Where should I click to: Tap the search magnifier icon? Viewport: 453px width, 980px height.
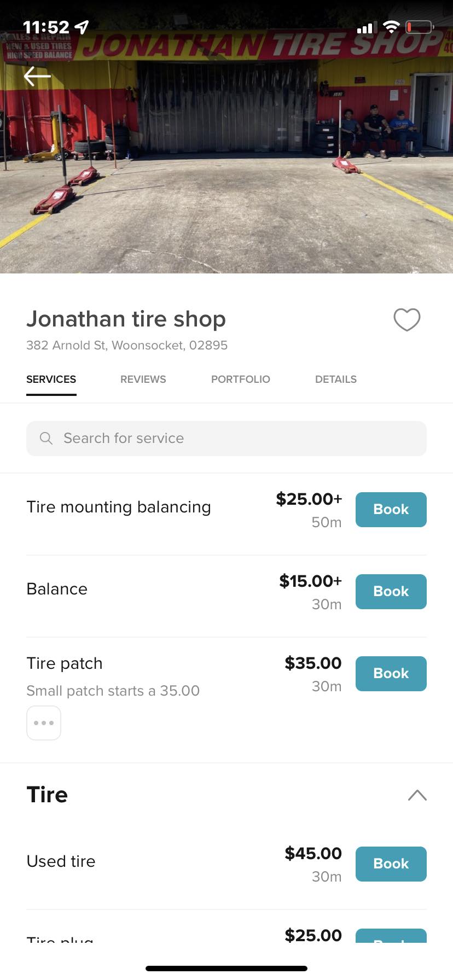(46, 438)
